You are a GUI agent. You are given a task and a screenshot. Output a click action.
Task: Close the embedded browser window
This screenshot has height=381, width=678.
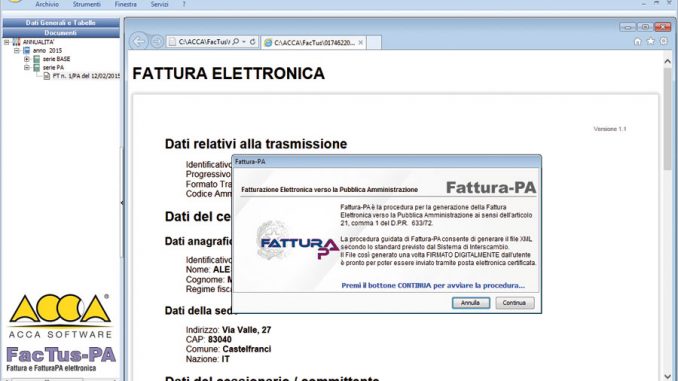[x=662, y=27]
